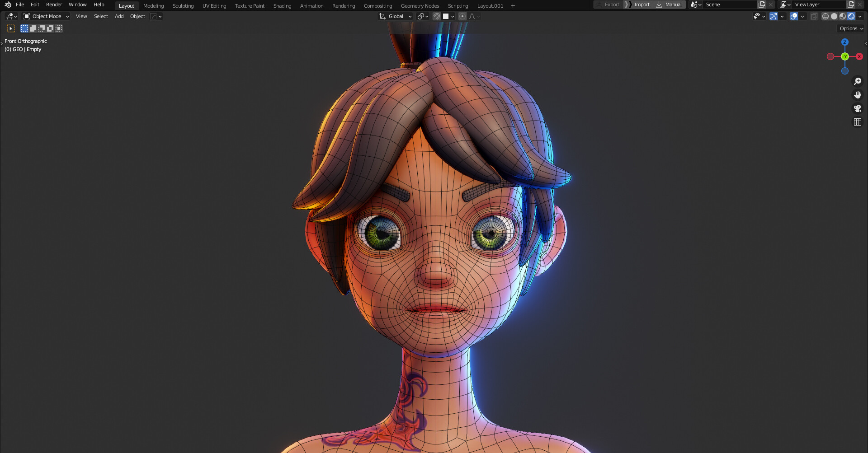This screenshot has height=453, width=868.
Task: Select the Tweak tool in the toolbar
Action: tap(10, 28)
